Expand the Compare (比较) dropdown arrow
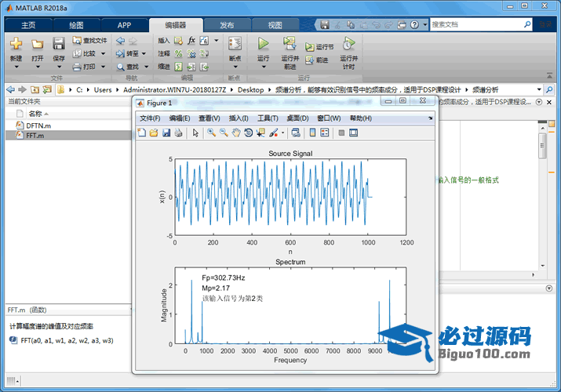The image size is (561, 392). pos(103,54)
